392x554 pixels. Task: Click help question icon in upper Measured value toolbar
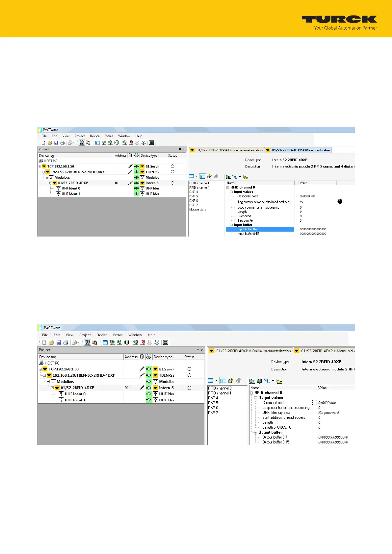[x=209, y=177]
